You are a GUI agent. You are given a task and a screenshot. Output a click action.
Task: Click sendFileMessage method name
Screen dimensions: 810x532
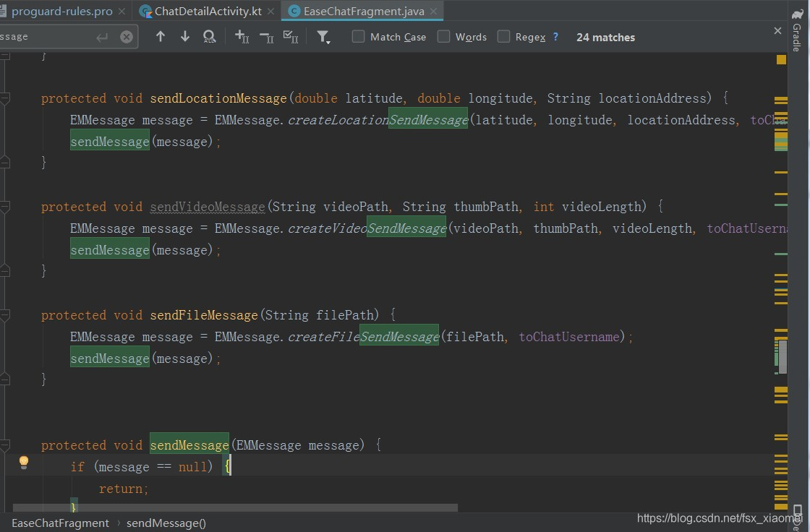click(204, 315)
